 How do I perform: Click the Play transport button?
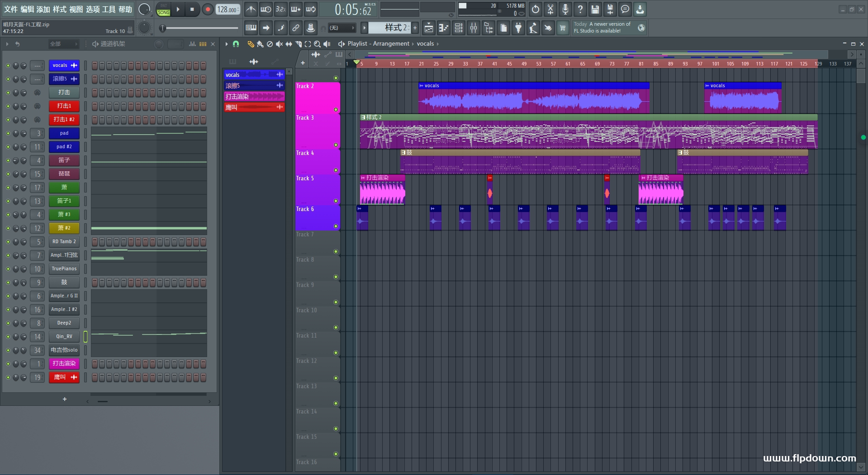[x=178, y=9]
